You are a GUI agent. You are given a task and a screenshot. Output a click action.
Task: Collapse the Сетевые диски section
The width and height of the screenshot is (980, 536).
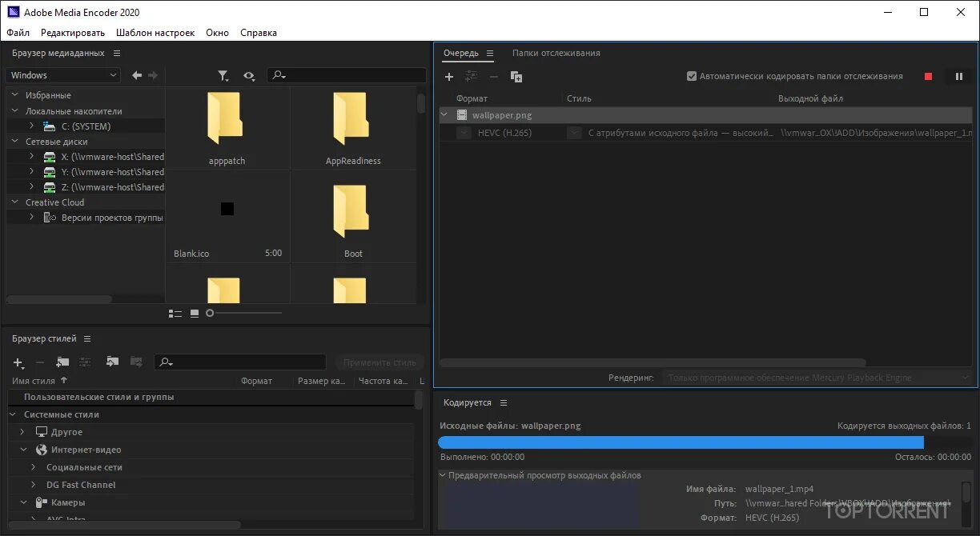click(14, 142)
